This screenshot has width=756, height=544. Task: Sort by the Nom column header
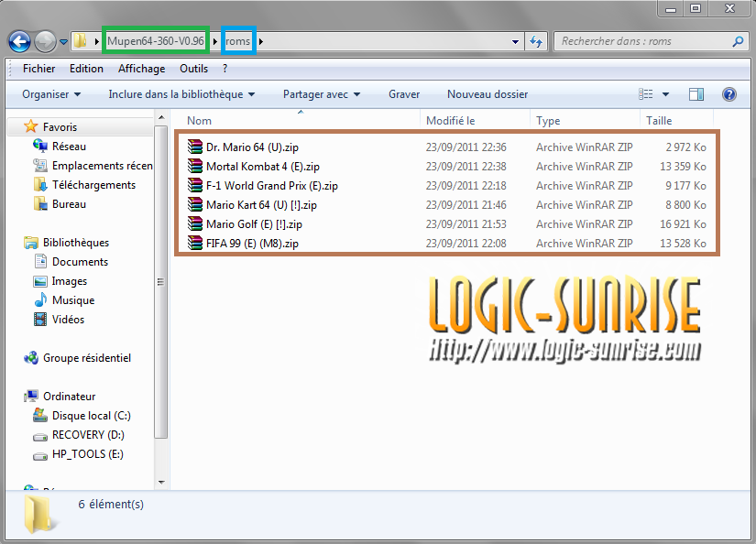click(199, 121)
